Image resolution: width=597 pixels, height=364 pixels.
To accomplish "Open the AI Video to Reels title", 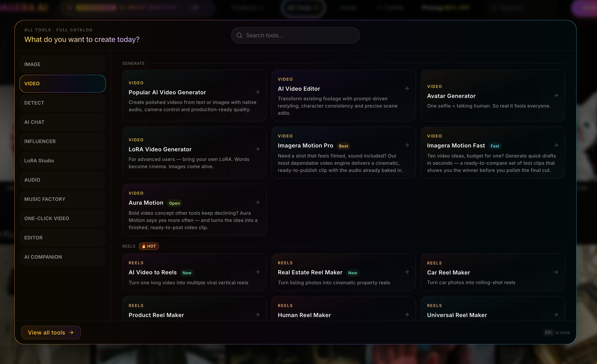I will (153, 272).
